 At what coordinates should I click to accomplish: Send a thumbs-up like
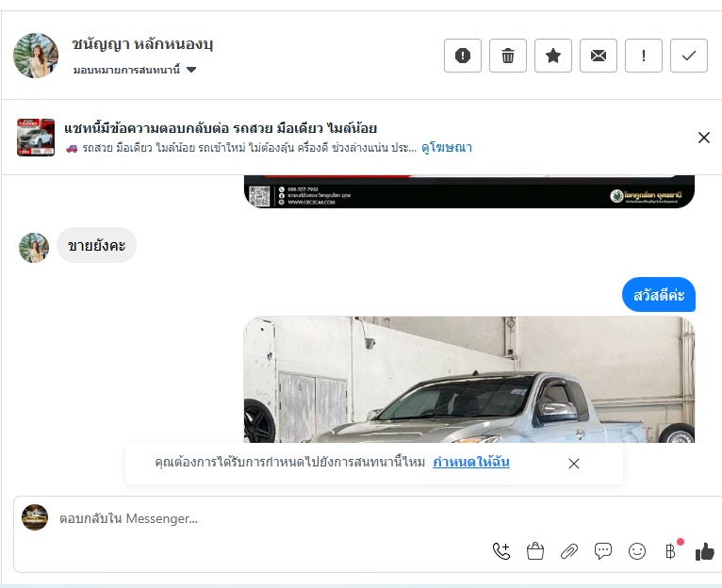coord(704,550)
